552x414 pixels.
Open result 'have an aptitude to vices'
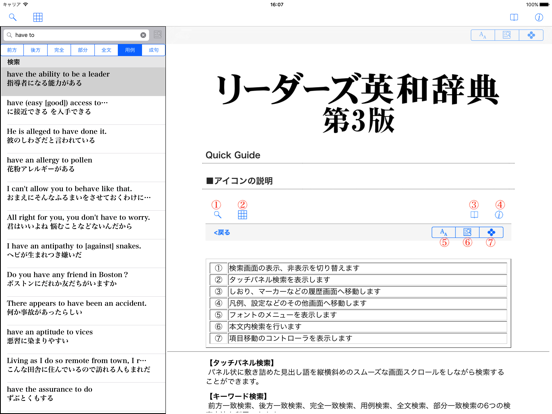click(x=83, y=339)
